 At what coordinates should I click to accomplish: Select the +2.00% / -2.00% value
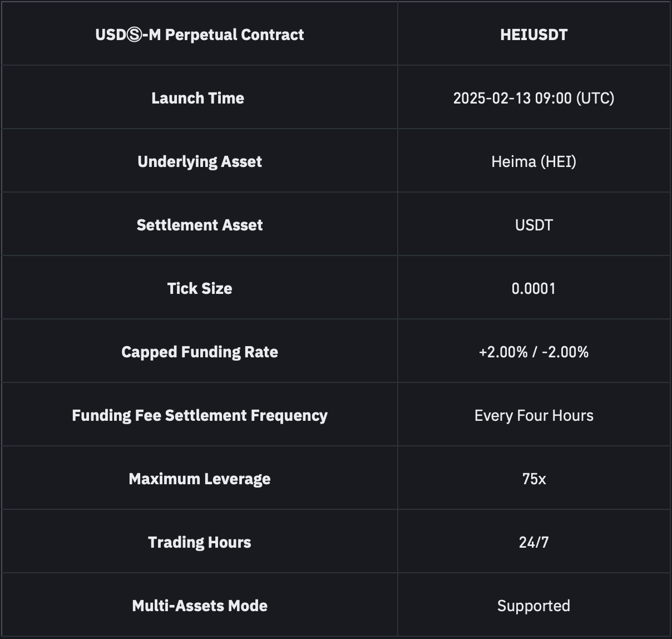(x=533, y=352)
